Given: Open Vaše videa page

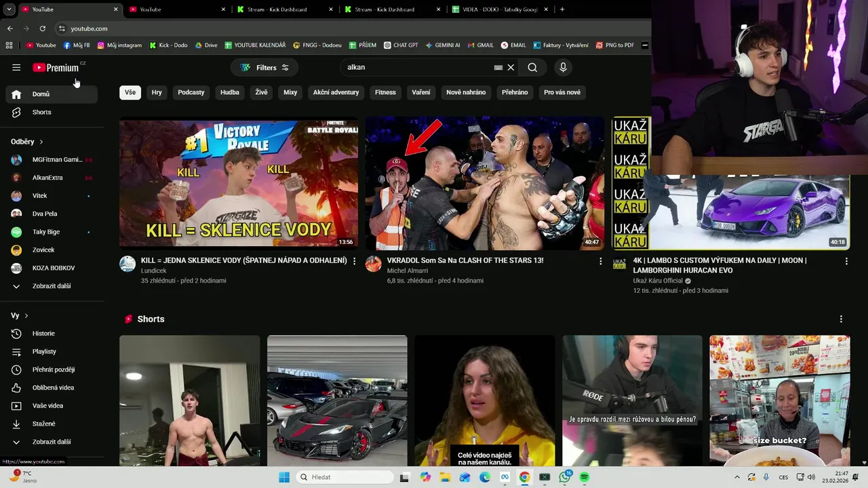Looking at the screenshot, I should [52, 406].
